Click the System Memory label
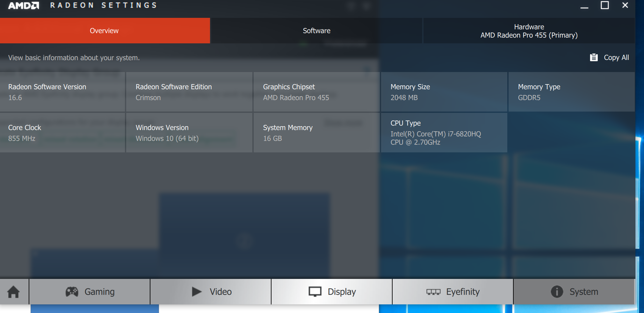Screen dimensions: 644x313 [288, 127]
